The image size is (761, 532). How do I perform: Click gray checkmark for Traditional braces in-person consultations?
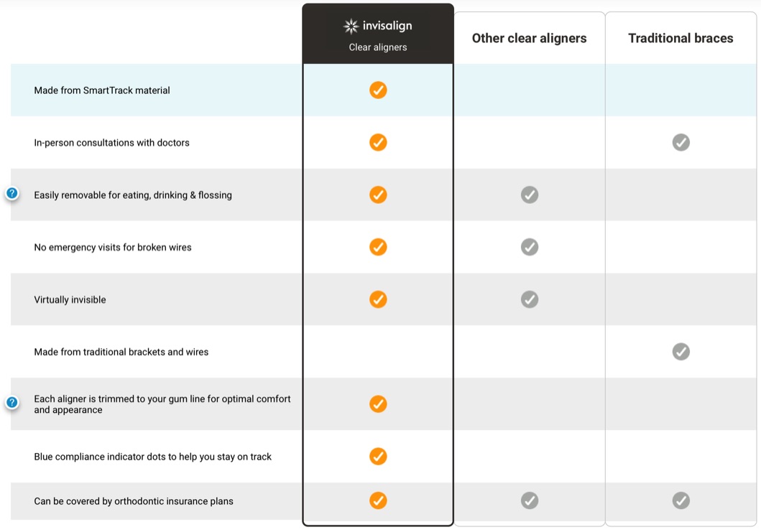coord(681,143)
